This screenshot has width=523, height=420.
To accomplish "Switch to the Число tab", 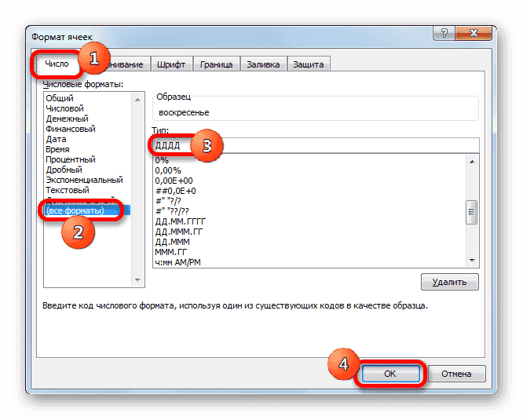I will point(57,64).
